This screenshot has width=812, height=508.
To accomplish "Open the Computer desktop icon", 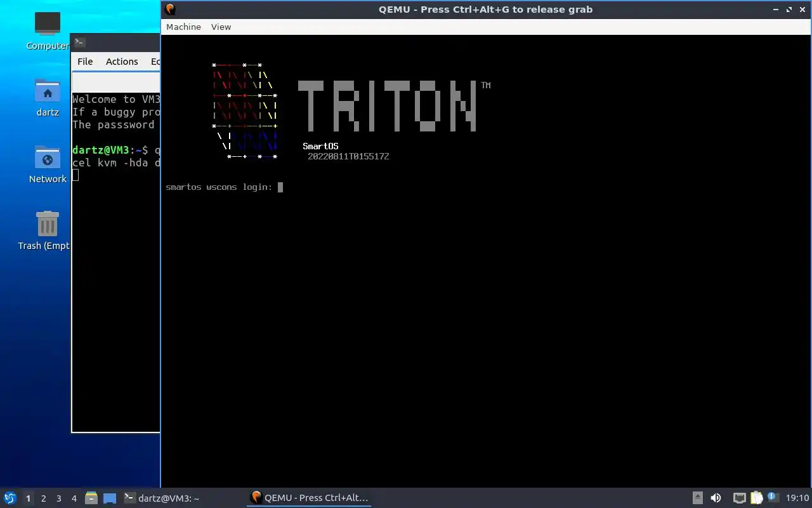I will (47, 31).
